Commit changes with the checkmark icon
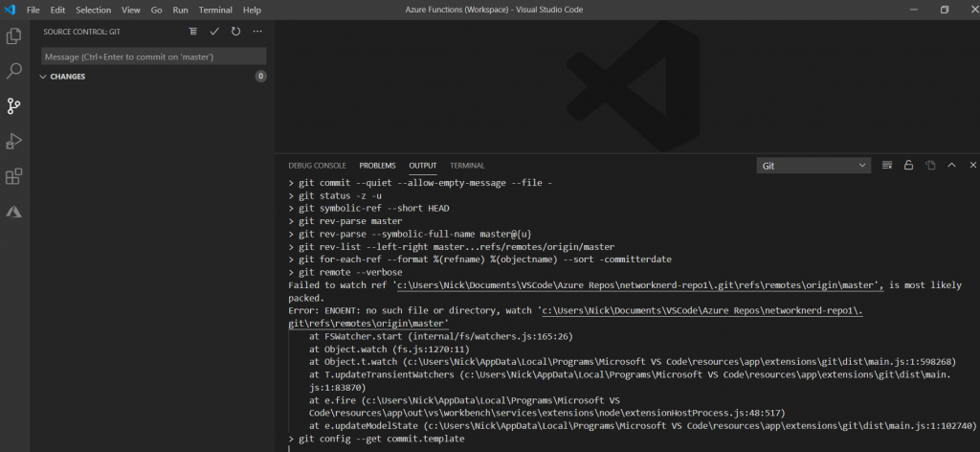Viewport: 980px width, 452px height. point(214,32)
